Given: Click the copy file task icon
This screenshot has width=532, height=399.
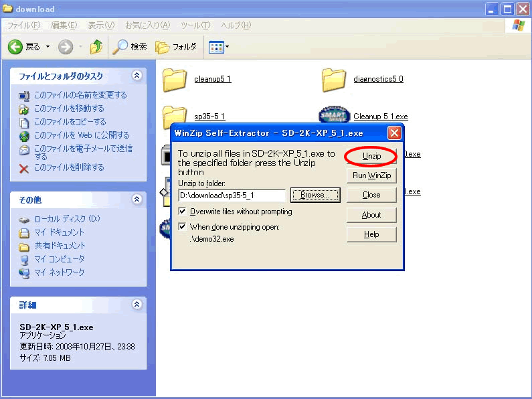Looking at the screenshot, I should (24, 123).
